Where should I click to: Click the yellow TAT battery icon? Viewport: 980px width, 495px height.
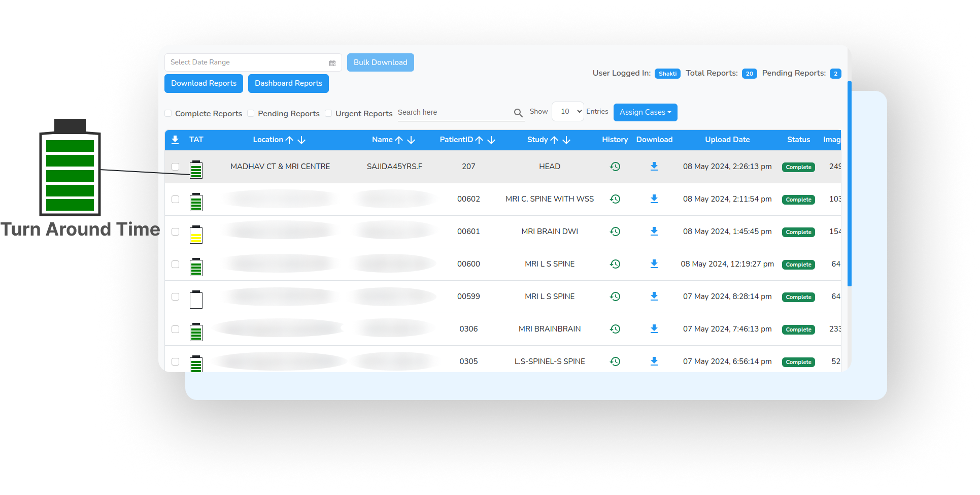196,235
